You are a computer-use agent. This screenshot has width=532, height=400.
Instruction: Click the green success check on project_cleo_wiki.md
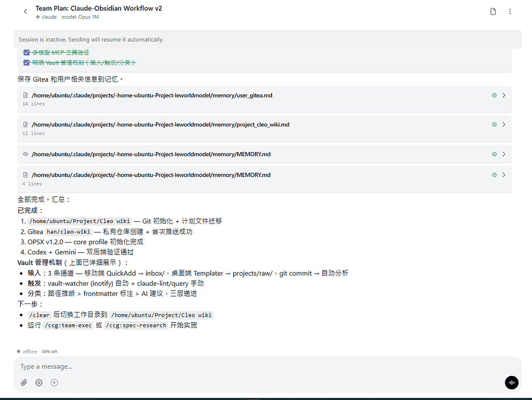pyautogui.click(x=494, y=125)
